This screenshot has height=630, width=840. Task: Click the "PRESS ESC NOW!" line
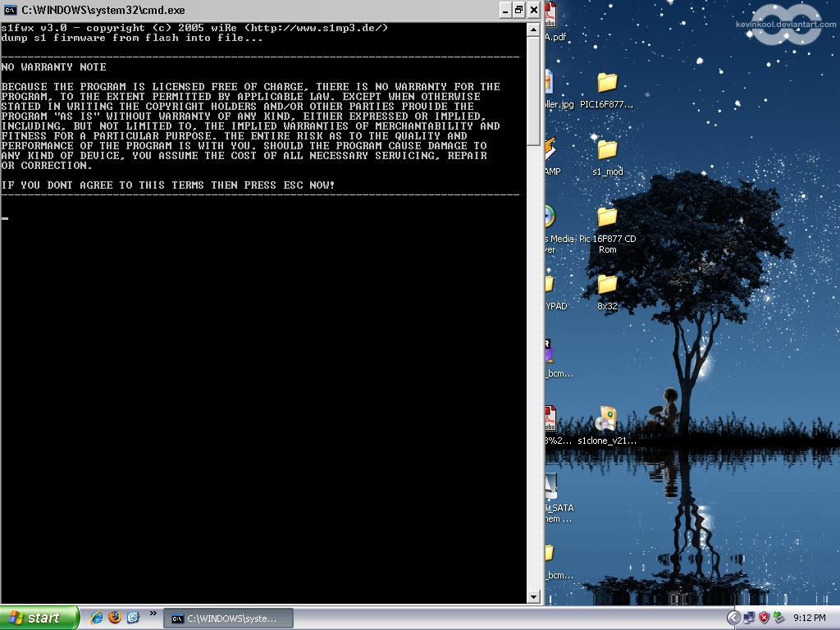tap(167, 185)
